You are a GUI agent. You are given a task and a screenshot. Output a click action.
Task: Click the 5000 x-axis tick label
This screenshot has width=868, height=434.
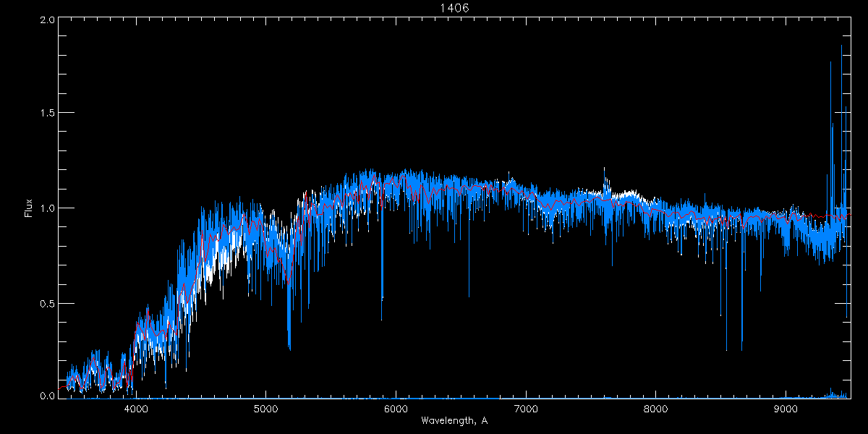265,408
